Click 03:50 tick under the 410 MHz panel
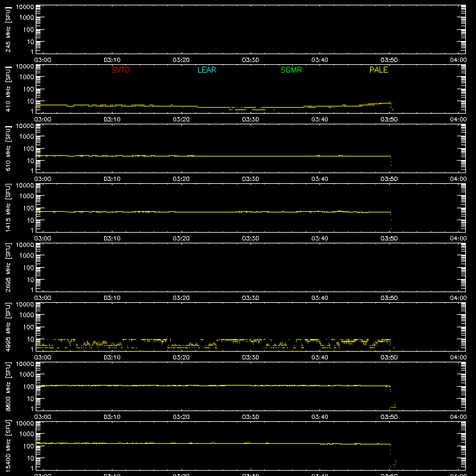Viewport: 476px width, 476px height. [389, 120]
